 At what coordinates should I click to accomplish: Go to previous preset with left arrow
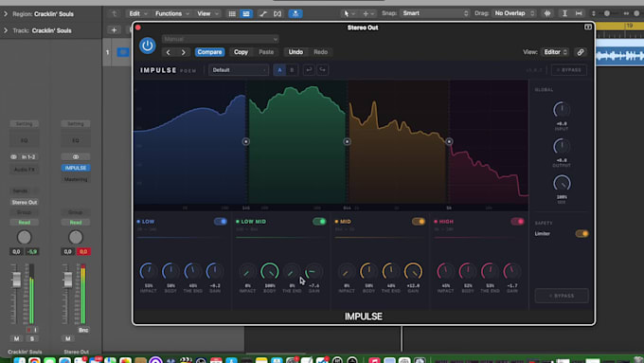[x=168, y=52]
